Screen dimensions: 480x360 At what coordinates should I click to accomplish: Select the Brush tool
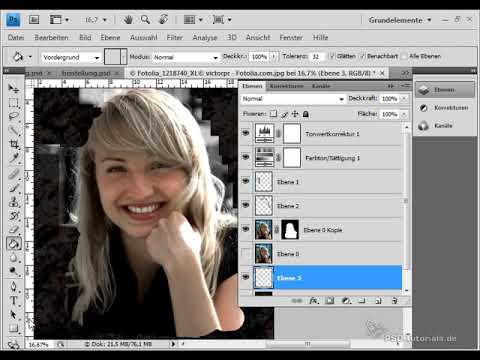click(x=14, y=188)
